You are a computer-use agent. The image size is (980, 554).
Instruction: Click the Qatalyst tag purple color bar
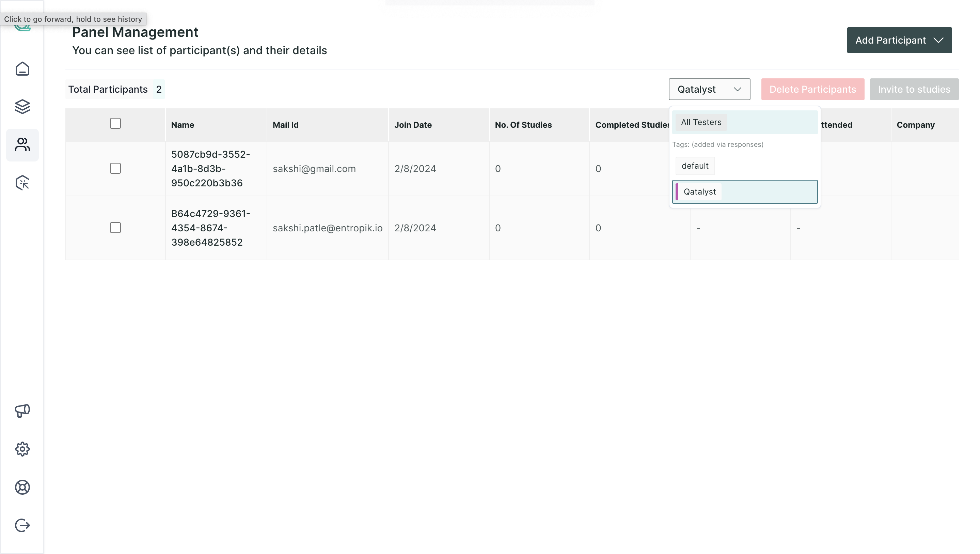coord(677,192)
